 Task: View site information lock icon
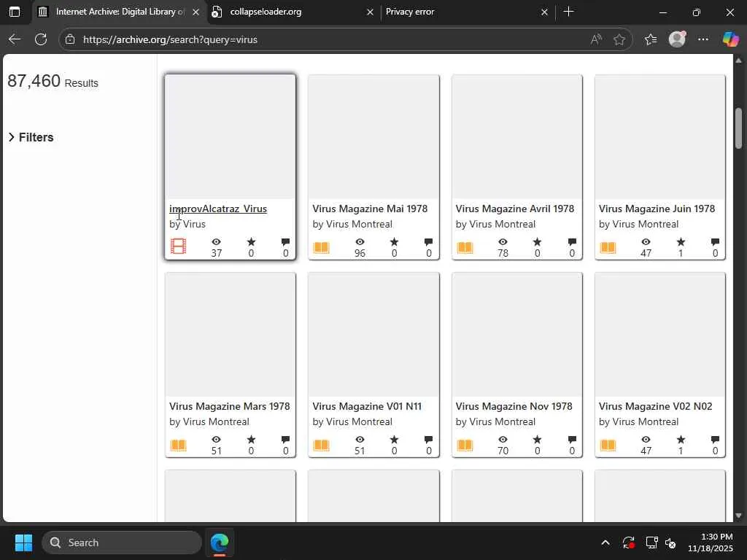pyautogui.click(x=70, y=39)
